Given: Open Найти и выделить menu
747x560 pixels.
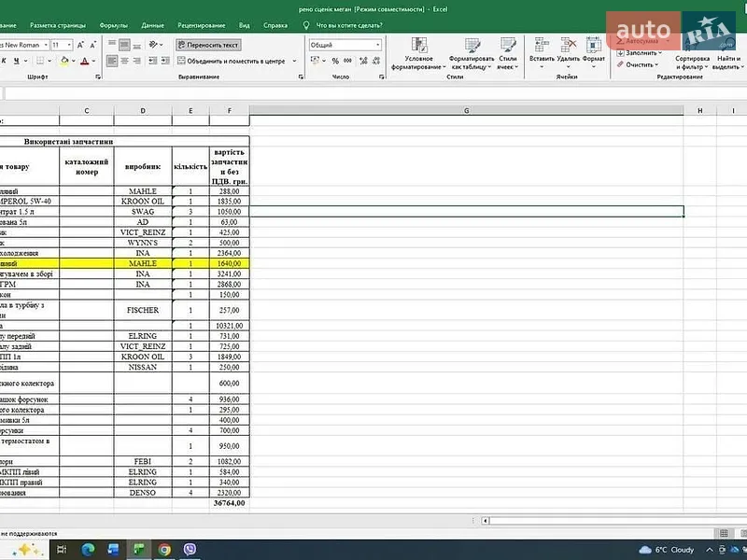Looking at the screenshot, I should coord(728,63).
